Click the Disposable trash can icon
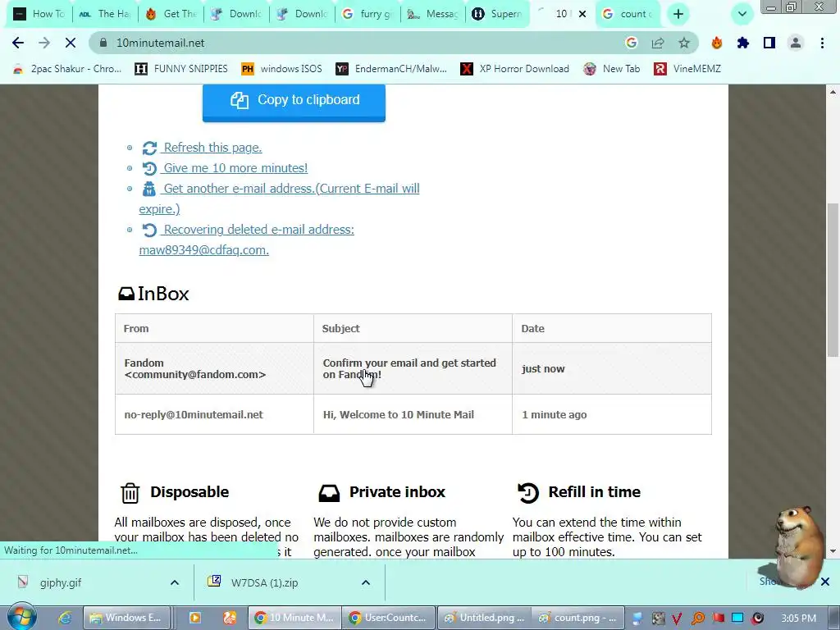This screenshot has width=840, height=630. [x=130, y=493]
